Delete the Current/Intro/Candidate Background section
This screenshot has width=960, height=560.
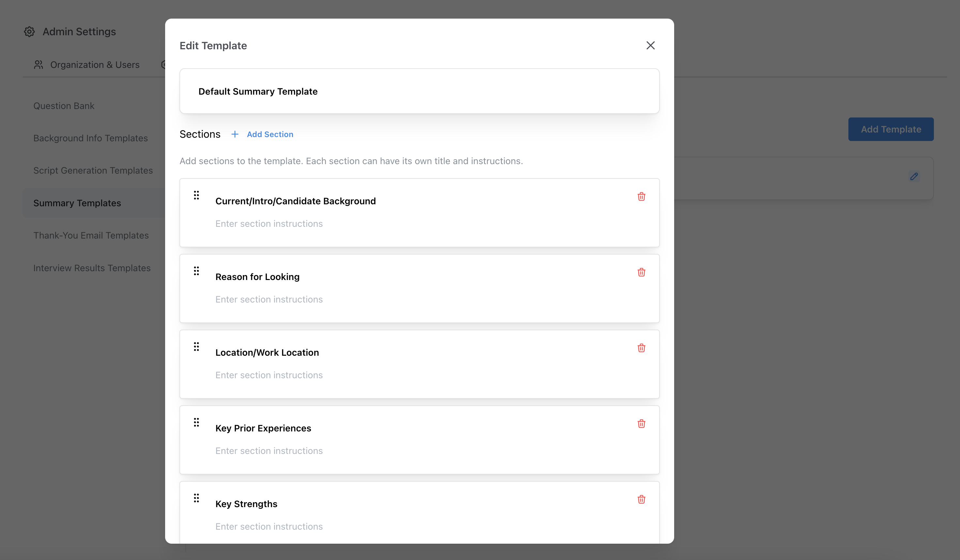642,196
